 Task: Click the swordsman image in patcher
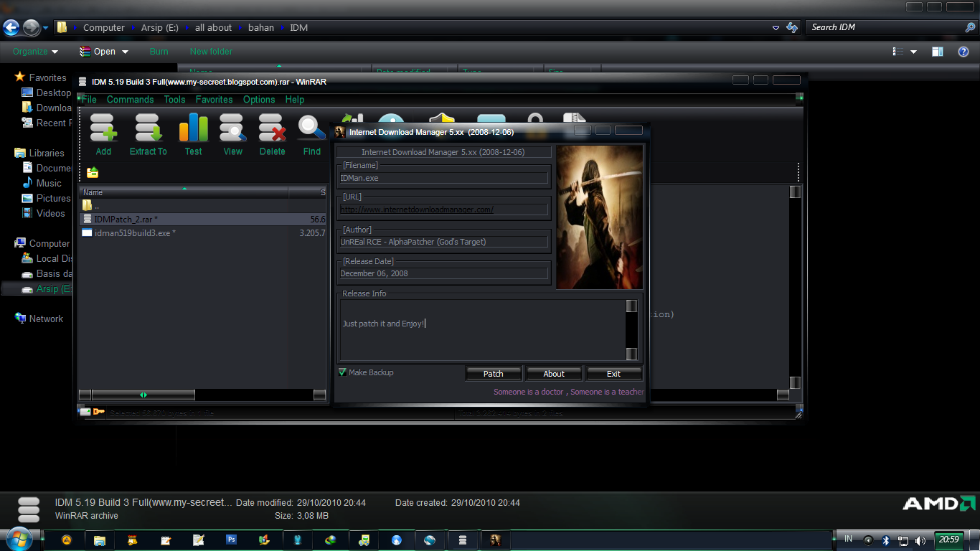pos(599,217)
